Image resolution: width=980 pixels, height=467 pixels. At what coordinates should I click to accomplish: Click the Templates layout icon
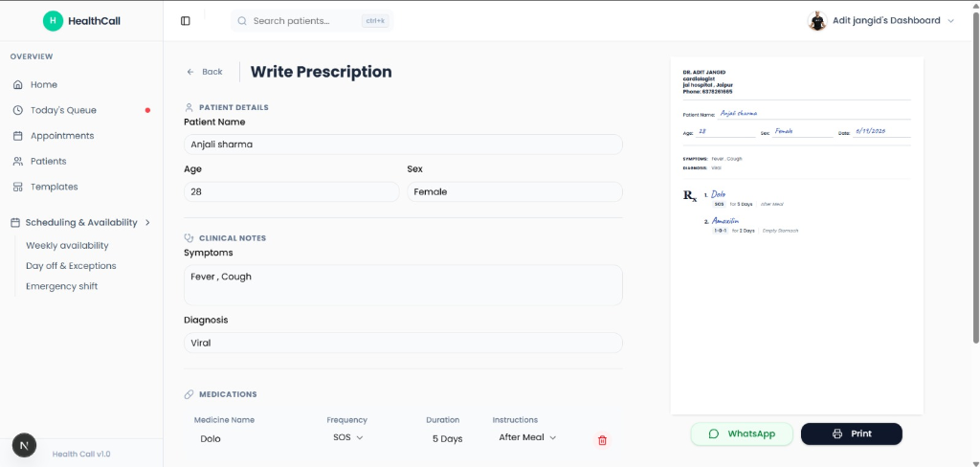tap(17, 187)
